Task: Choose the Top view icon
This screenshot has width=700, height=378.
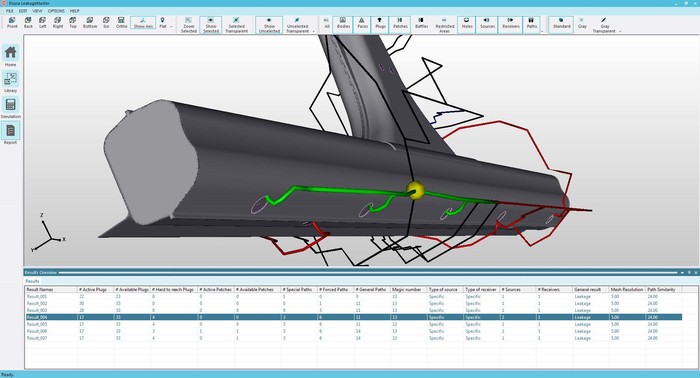Action: [x=73, y=23]
